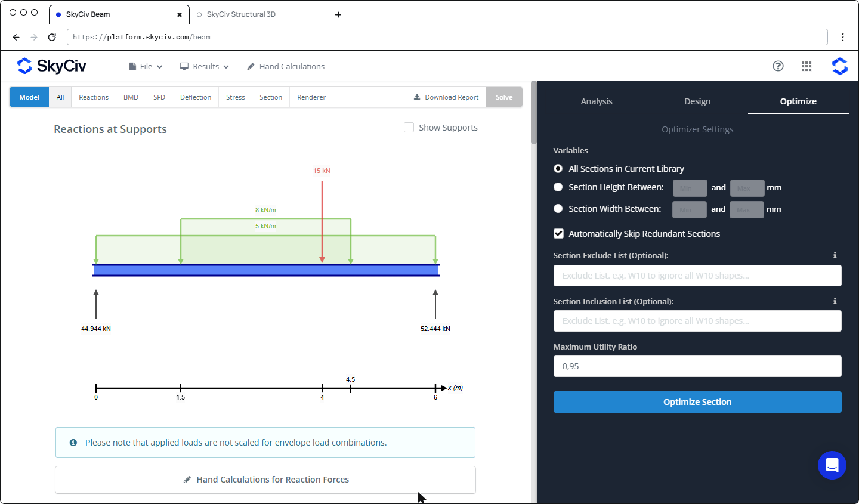Click the Section Exclude List info icon
The image size is (859, 504).
click(835, 255)
